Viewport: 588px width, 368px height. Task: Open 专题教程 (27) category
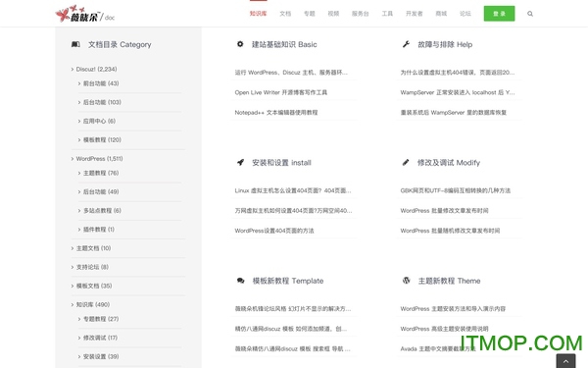(101, 319)
